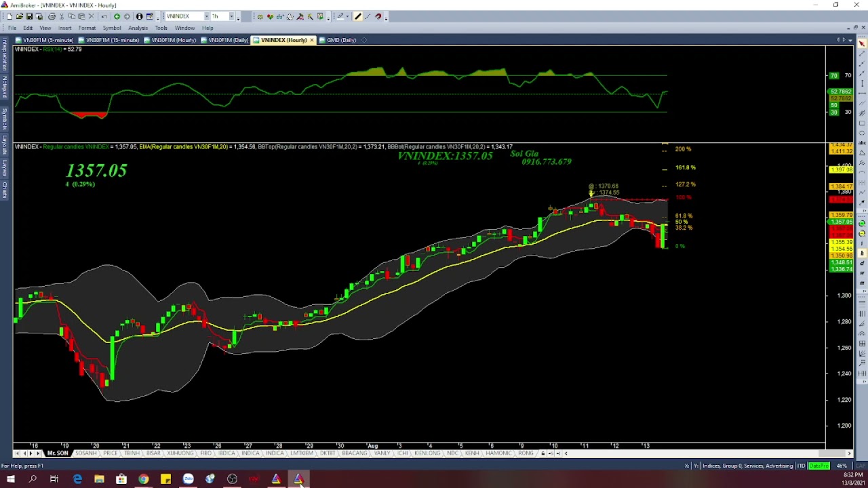Open the Zalo app in the taskbar
Viewport: 868px width, 488px height.
(188, 479)
